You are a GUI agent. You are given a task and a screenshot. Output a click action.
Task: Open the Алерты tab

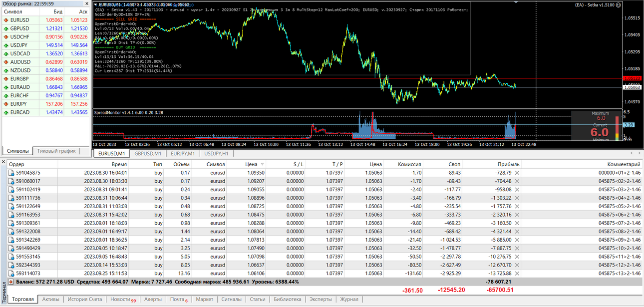tap(153, 300)
